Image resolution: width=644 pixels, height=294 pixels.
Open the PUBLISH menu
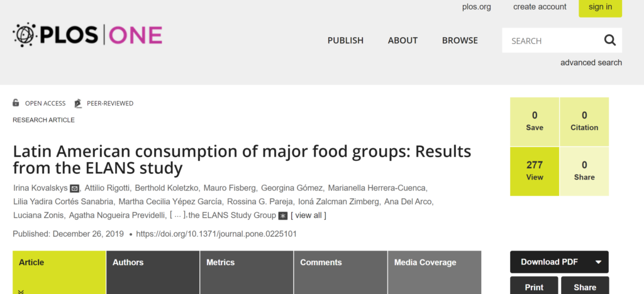click(345, 40)
